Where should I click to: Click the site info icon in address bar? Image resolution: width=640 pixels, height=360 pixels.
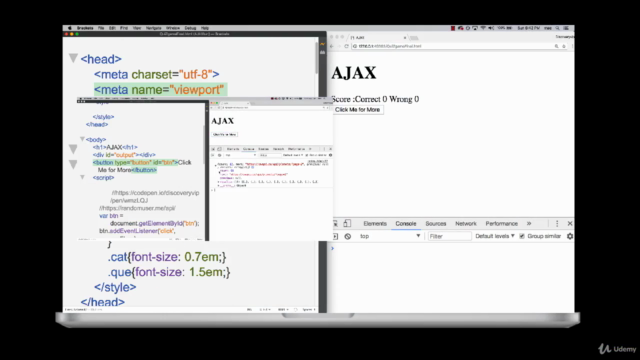click(355, 46)
